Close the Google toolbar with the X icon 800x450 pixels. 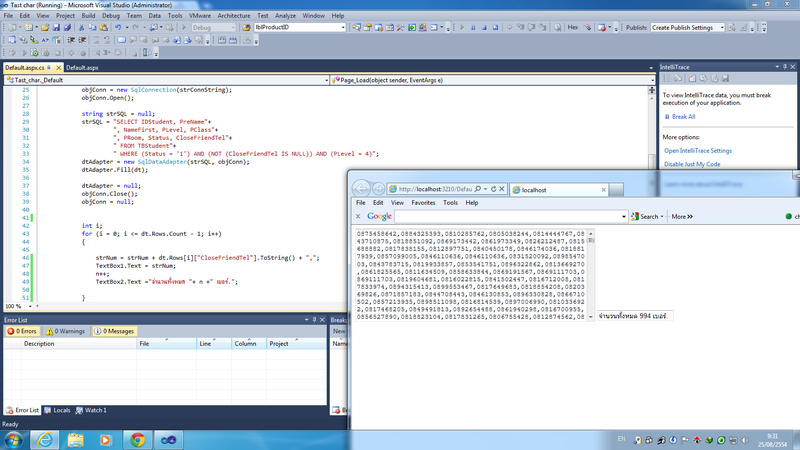(x=356, y=216)
